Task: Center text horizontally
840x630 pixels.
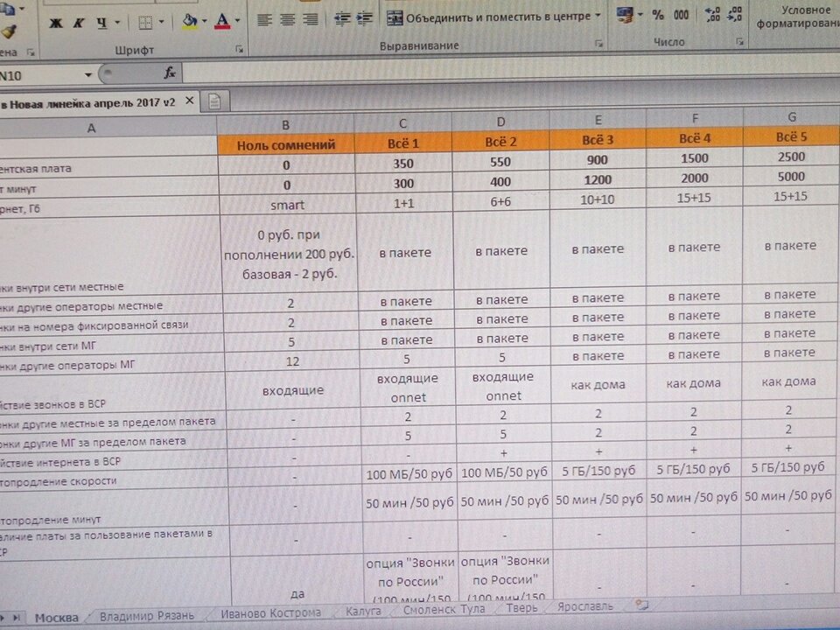Action: (x=288, y=20)
